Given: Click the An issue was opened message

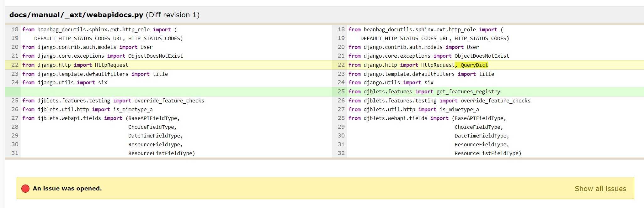Looking at the screenshot, I should pos(67,189).
